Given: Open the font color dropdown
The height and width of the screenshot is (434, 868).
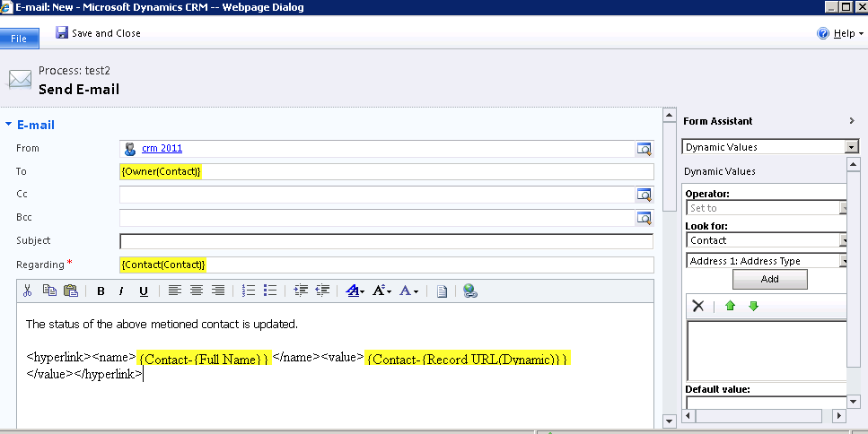Looking at the screenshot, I should 408,291.
